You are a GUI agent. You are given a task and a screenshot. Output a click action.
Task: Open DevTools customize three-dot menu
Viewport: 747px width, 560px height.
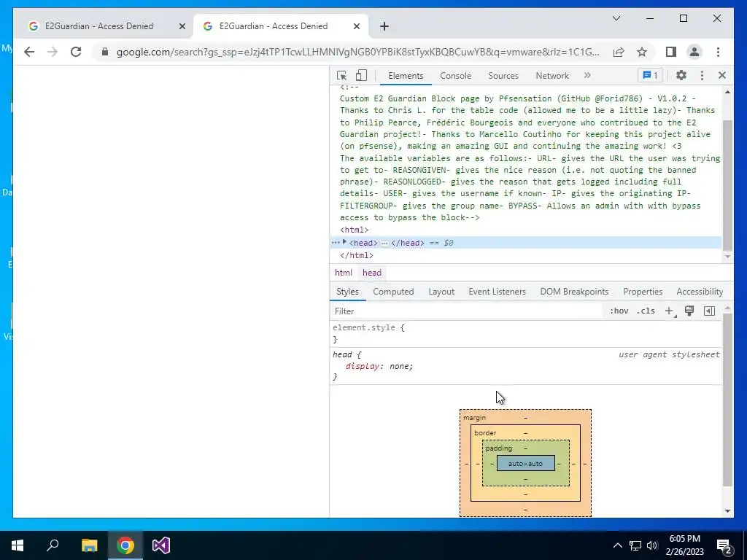(x=702, y=75)
